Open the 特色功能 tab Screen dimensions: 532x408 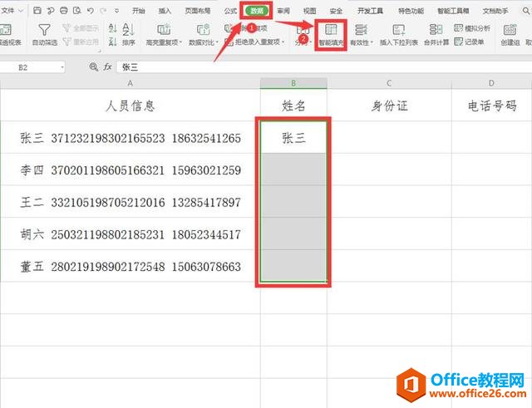tap(411, 11)
